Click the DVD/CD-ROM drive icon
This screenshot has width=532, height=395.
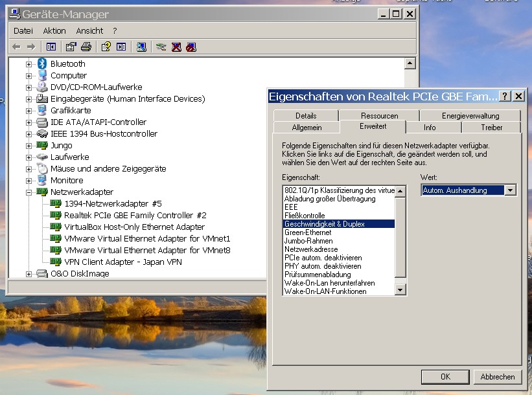pos(42,87)
